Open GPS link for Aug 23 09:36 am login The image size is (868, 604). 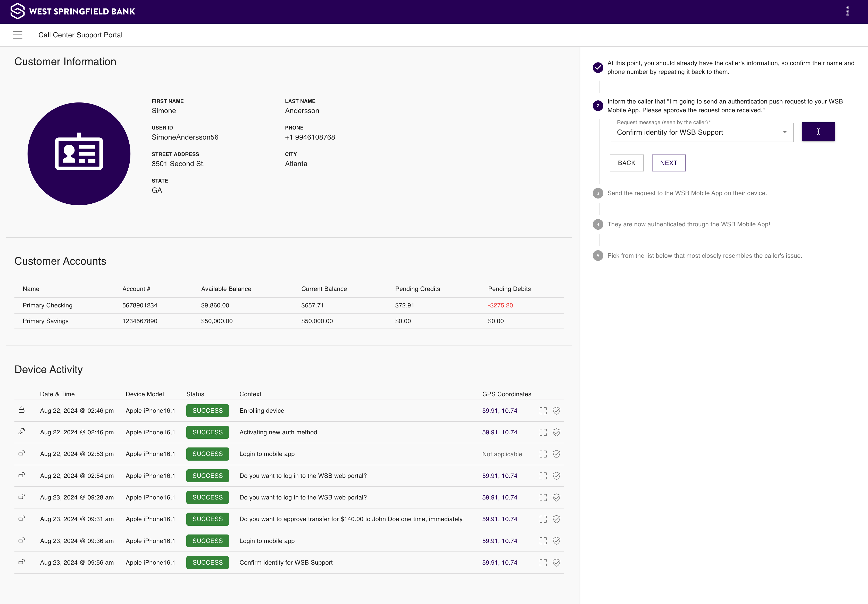point(499,541)
